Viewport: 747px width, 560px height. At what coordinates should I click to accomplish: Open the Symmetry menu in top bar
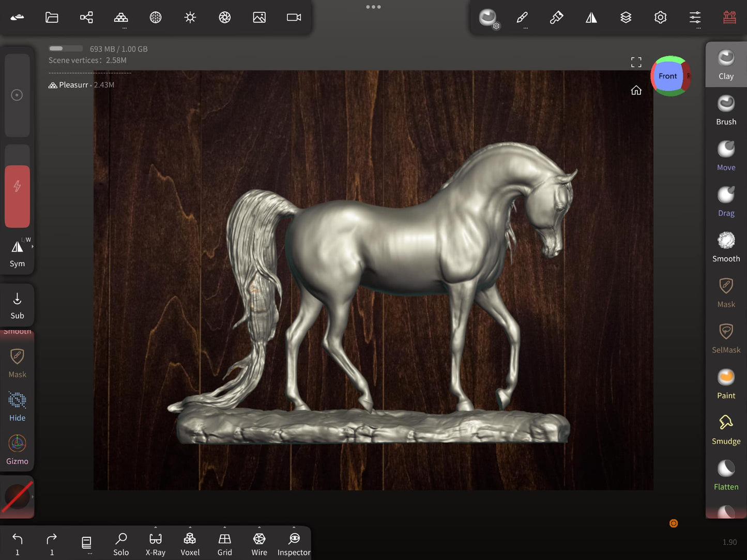point(591,18)
